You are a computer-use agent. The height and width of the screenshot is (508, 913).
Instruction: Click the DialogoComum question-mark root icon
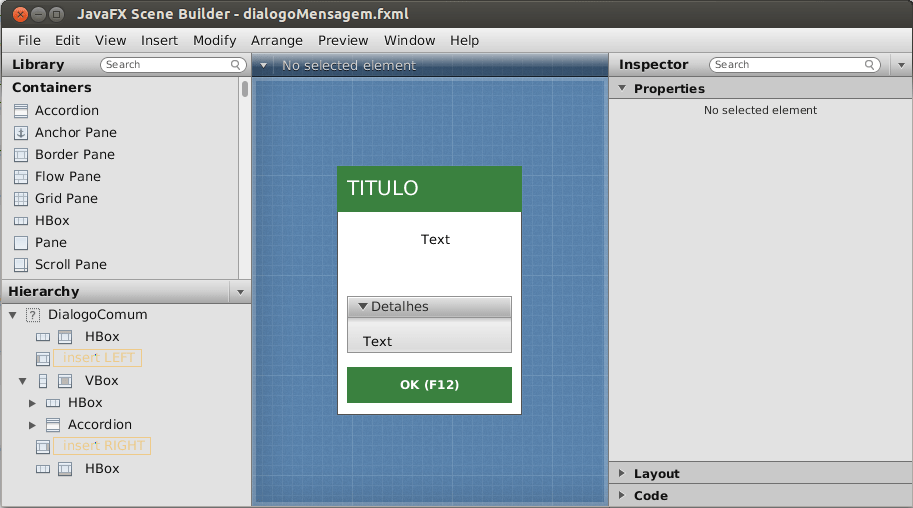(x=33, y=315)
